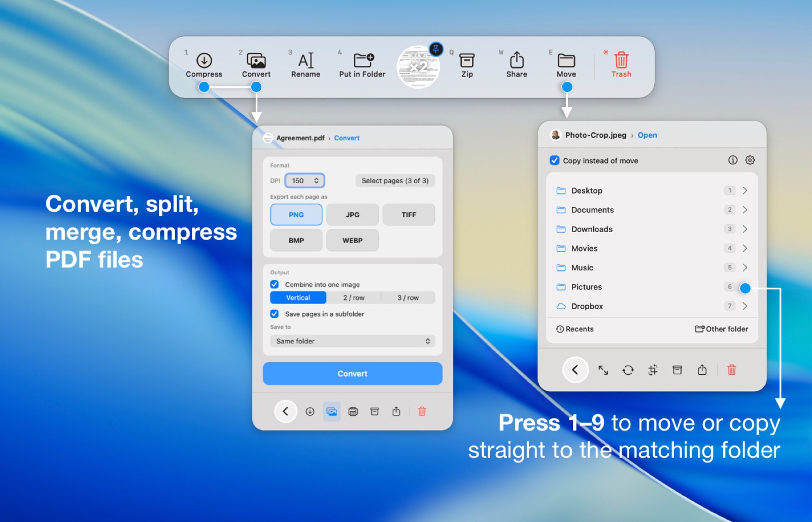Click the blue Convert button
The height and width of the screenshot is (522, 812).
click(353, 374)
